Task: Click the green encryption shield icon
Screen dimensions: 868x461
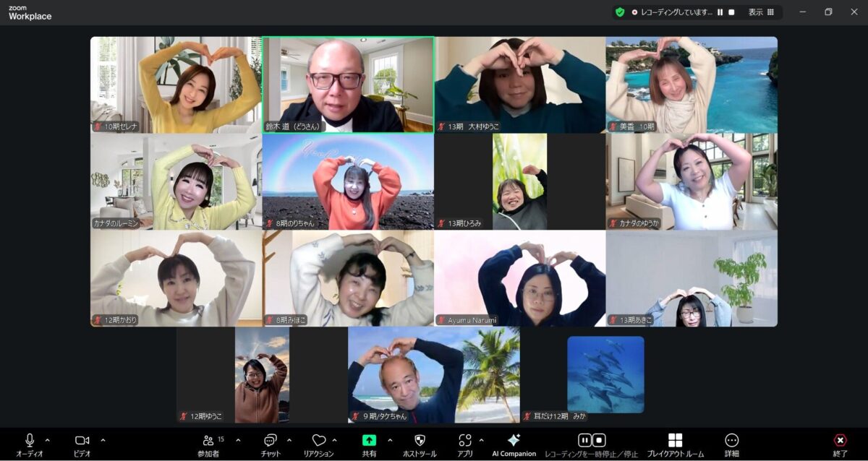Action: [x=620, y=12]
